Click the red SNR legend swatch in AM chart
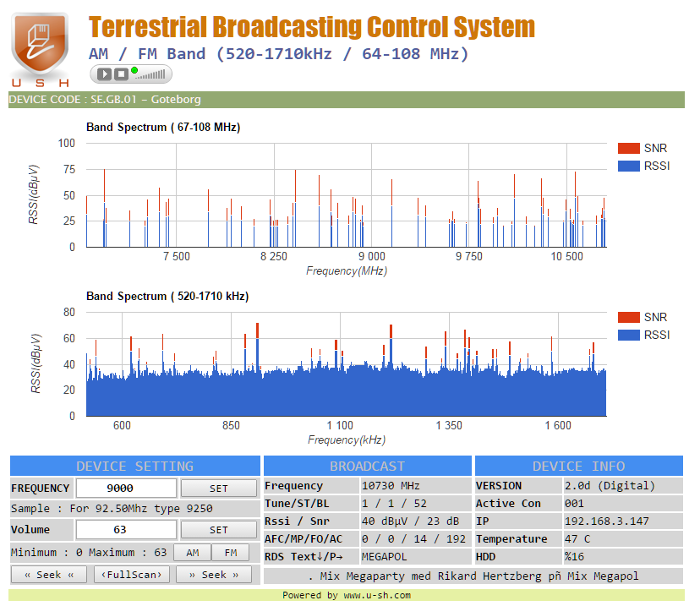Image resolution: width=700 pixels, height=606 pixels. coord(629,317)
